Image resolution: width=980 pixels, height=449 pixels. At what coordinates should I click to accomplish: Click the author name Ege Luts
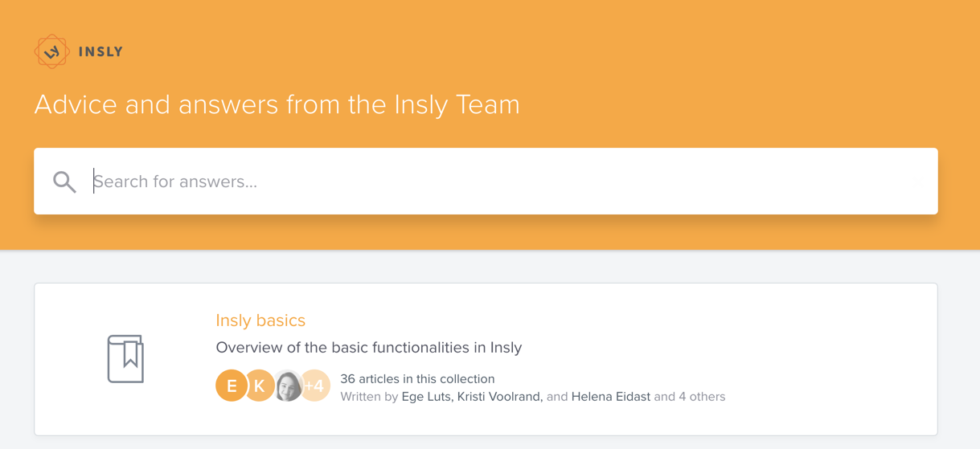(428, 397)
